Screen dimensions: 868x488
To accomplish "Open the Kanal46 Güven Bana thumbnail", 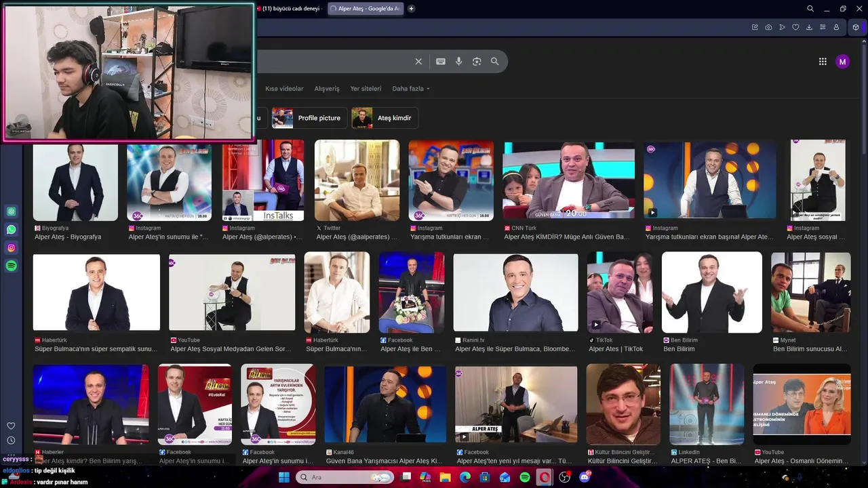I will pos(386,405).
